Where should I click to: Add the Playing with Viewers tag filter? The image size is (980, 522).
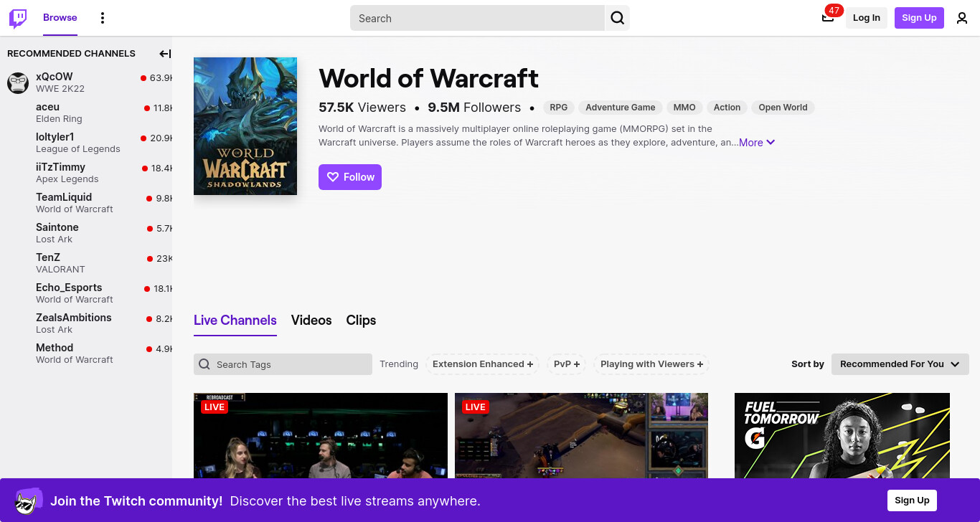pos(651,364)
